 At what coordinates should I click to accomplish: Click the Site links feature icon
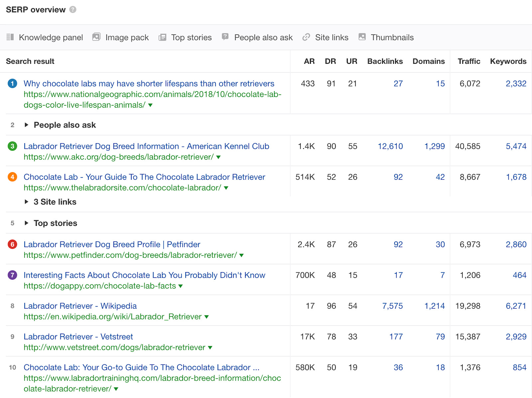tap(306, 37)
